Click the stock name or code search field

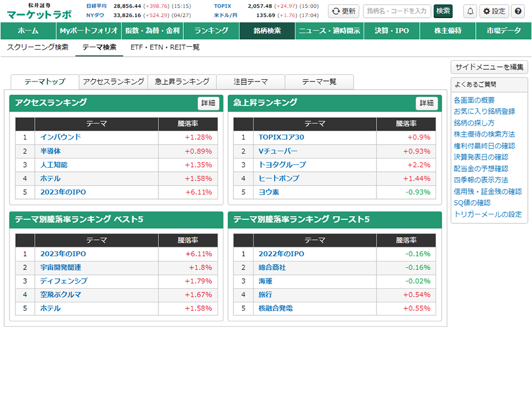point(397,11)
